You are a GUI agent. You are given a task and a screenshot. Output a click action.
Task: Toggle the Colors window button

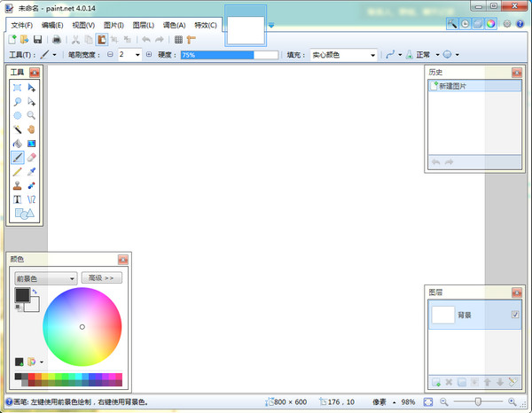pos(490,24)
